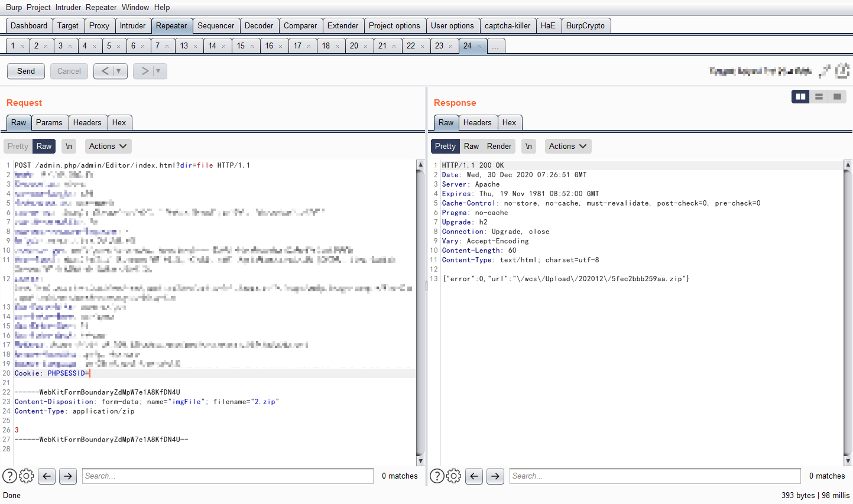The width and height of the screenshot is (853, 504).
Task: Expand the Request Actions dropdown
Action: 108,146
